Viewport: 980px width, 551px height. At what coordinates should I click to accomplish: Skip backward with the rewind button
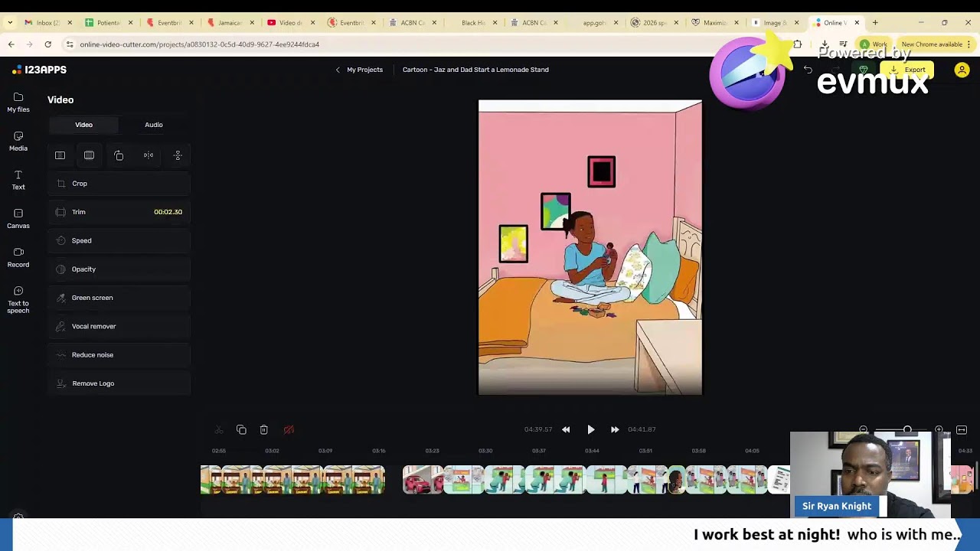tap(566, 430)
